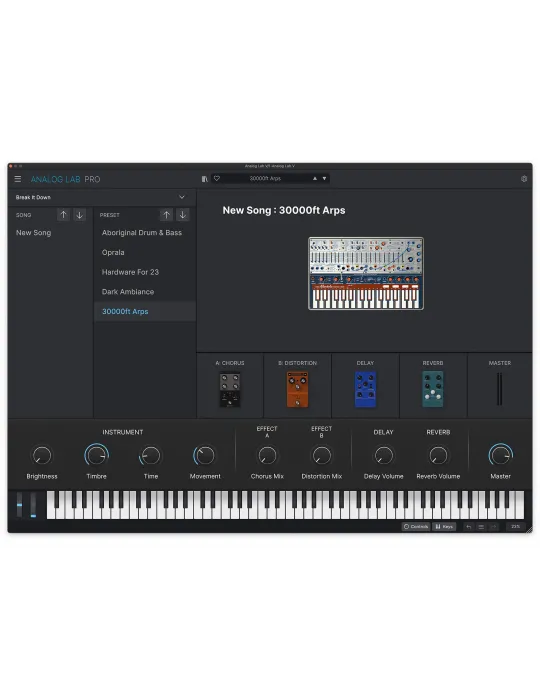Click the A: CHORUS slot label
This screenshot has width=540, height=700.
(x=230, y=363)
